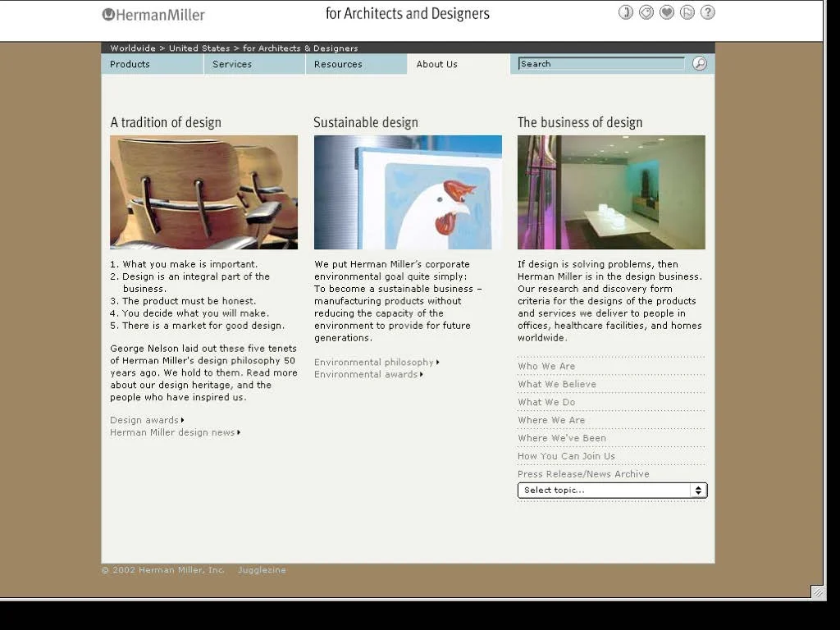Open the Services menu

[x=254, y=64]
